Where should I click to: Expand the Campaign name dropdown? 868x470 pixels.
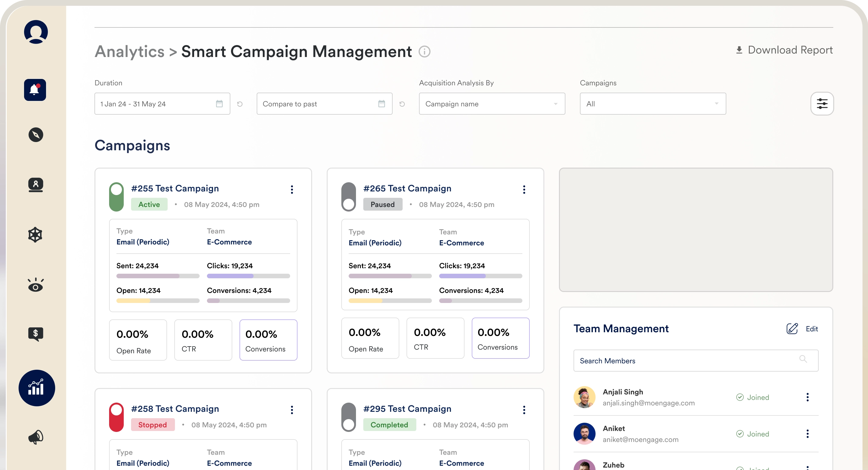click(492, 104)
